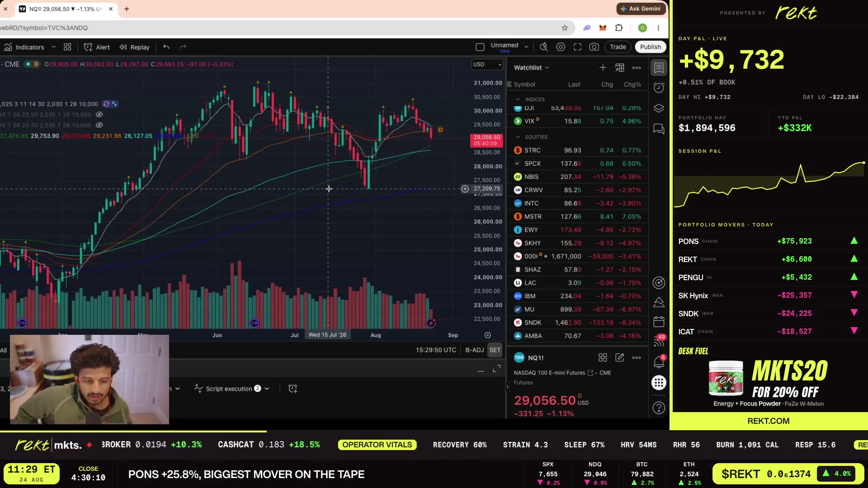Add symbol to watchlist with plus icon
The height and width of the screenshot is (488, 868).
click(x=603, y=68)
